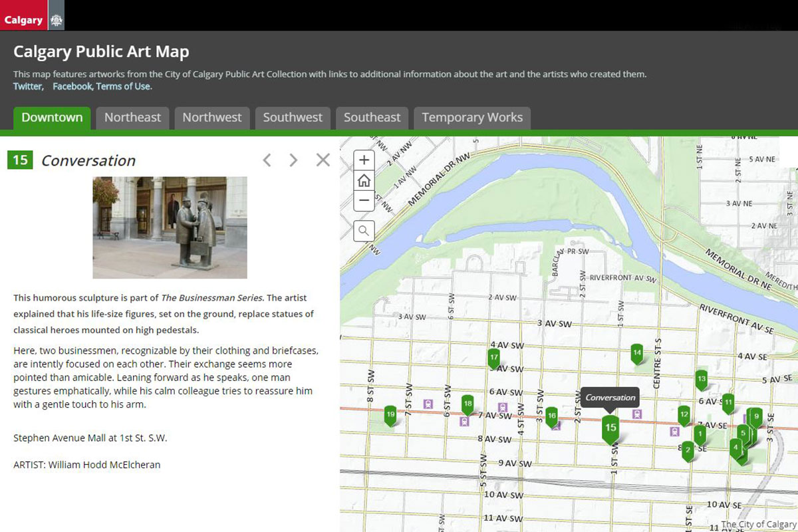Select map marker 19
The height and width of the screenshot is (532, 798).
[x=390, y=416]
